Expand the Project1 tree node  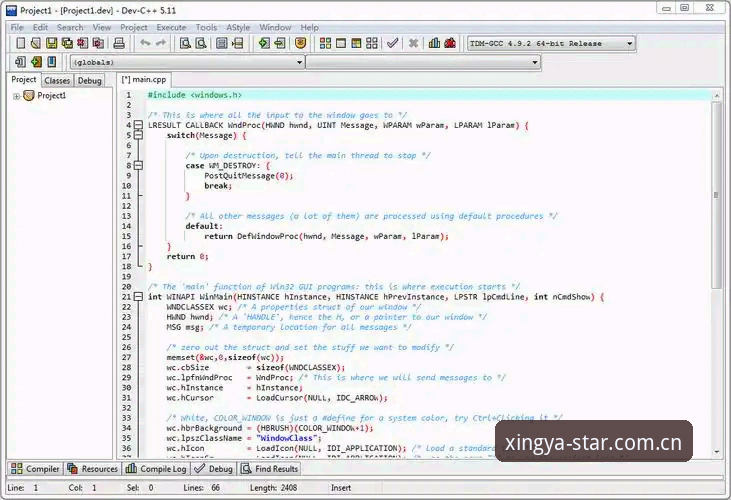tap(16, 96)
